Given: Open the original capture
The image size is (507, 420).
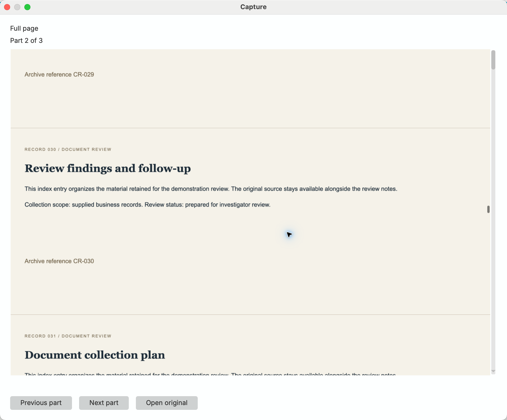Looking at the screenshot, I should (x=167, y=403).
